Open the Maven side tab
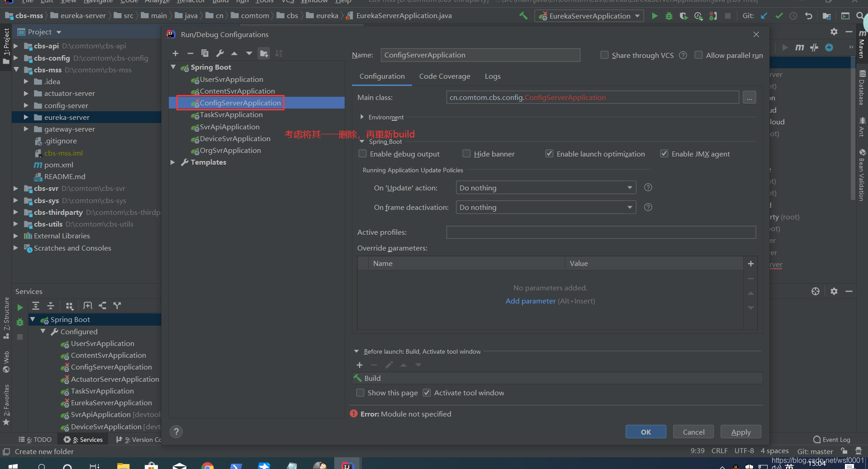The width and height of the screenshot is (868, 469). [x=862, y=43]
